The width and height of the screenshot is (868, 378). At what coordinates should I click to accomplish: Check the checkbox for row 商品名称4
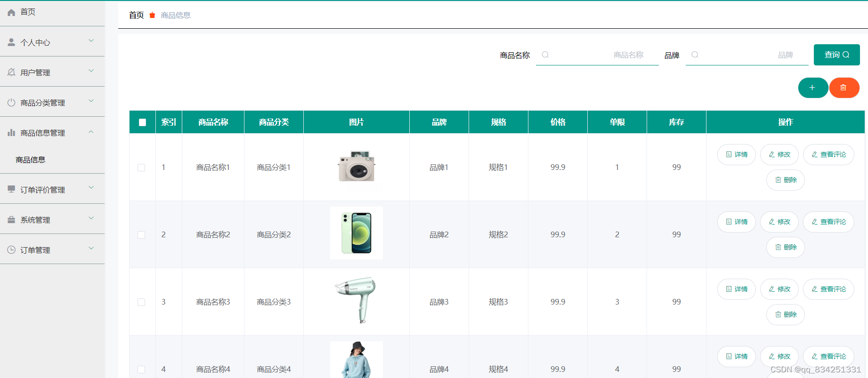pos(141,370)
